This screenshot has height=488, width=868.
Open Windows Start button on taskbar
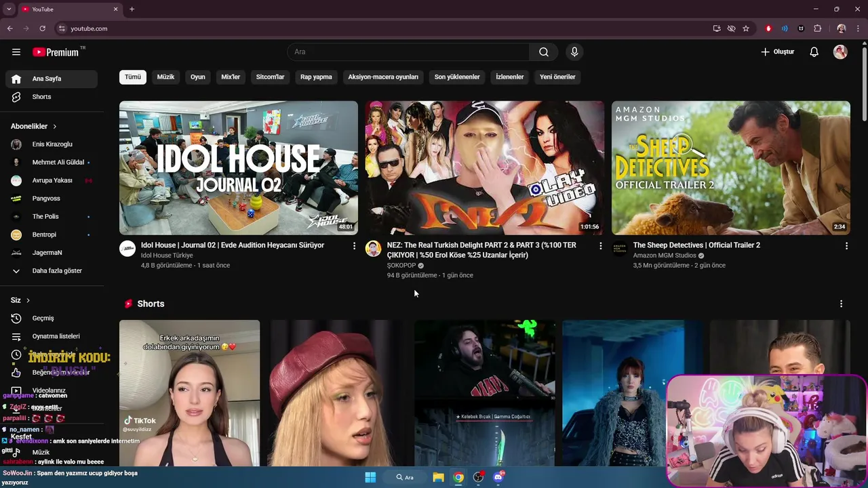pos(370,477)
